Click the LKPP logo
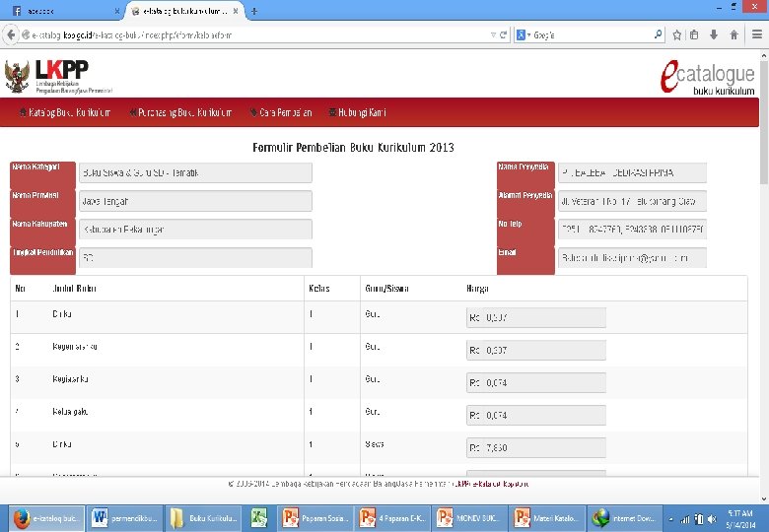The image size is (769, 532). tap(59, 76)
